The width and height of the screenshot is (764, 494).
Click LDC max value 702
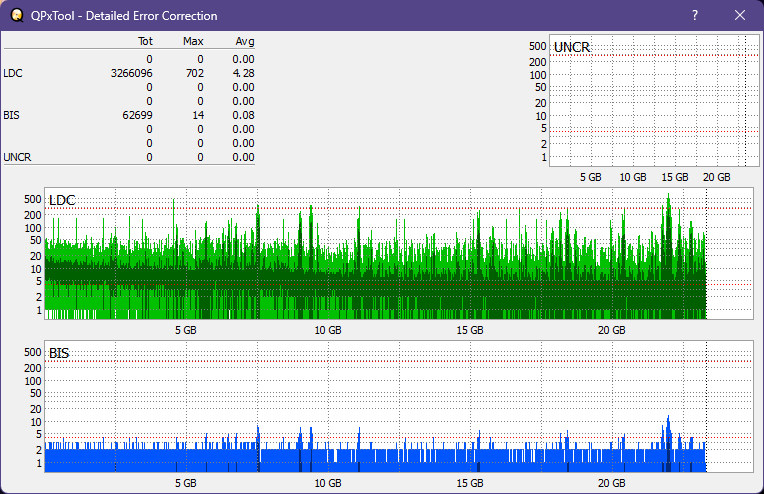(195, 73)
